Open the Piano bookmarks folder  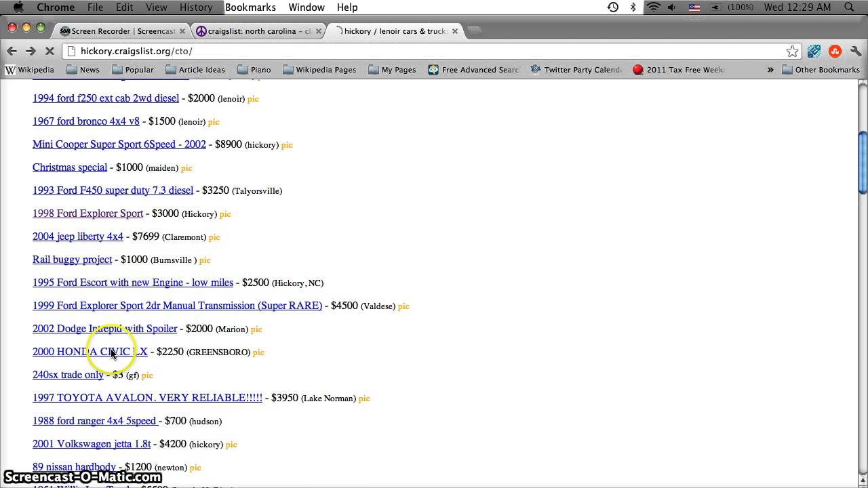click(254, 70)
